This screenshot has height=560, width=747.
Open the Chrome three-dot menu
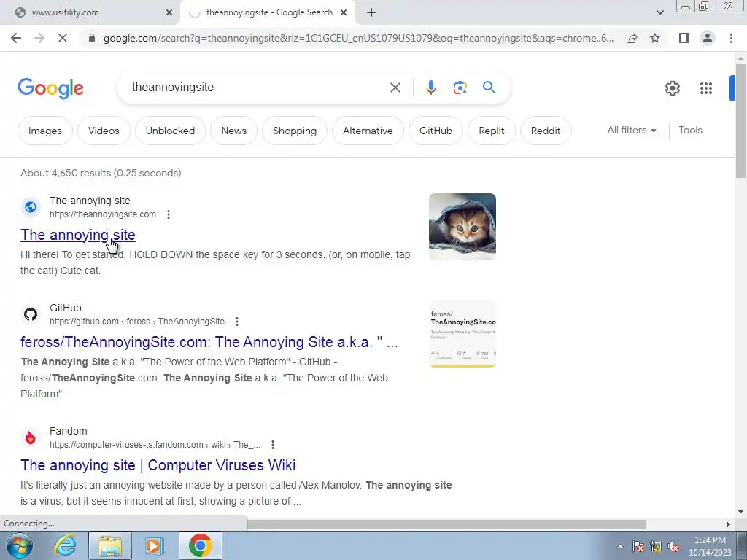pos(731,38)
